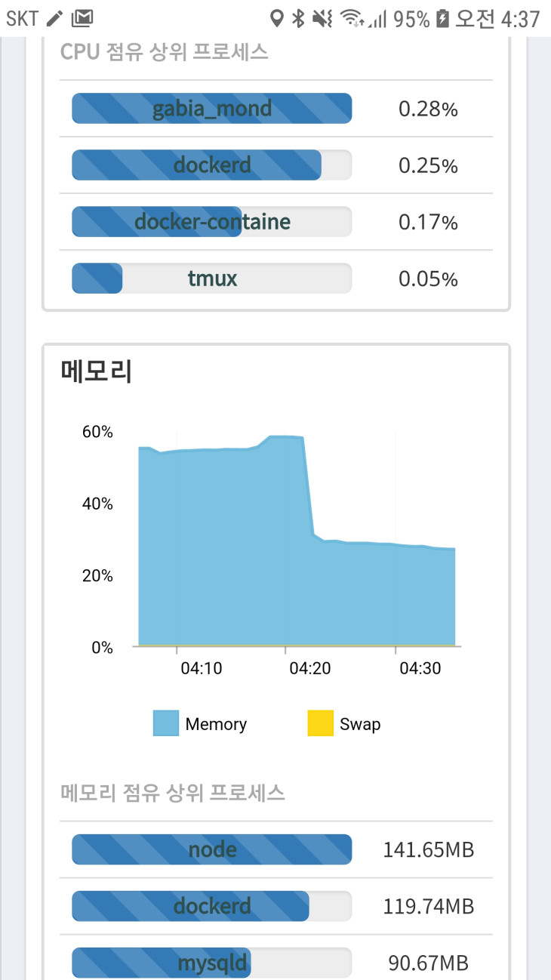Tap the Bluetooth status icon
Image resolution: width=551 pixels, height=980 pixels.
[298, 18]
